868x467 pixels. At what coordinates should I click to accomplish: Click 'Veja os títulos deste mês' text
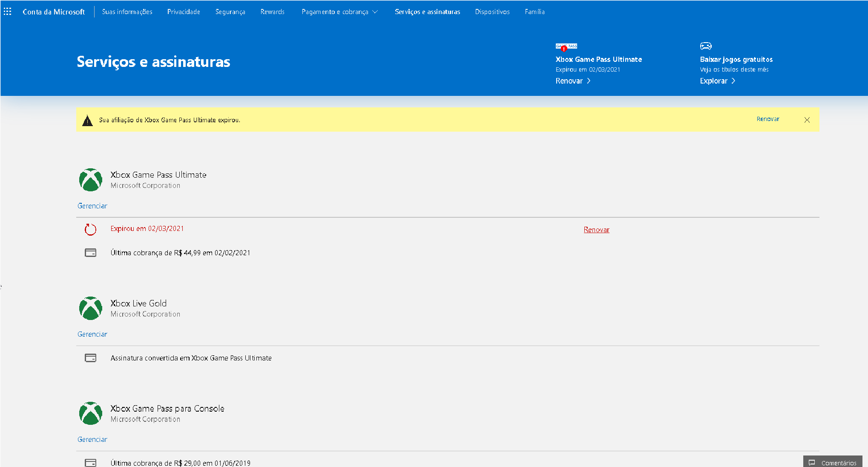coord(734,70)
